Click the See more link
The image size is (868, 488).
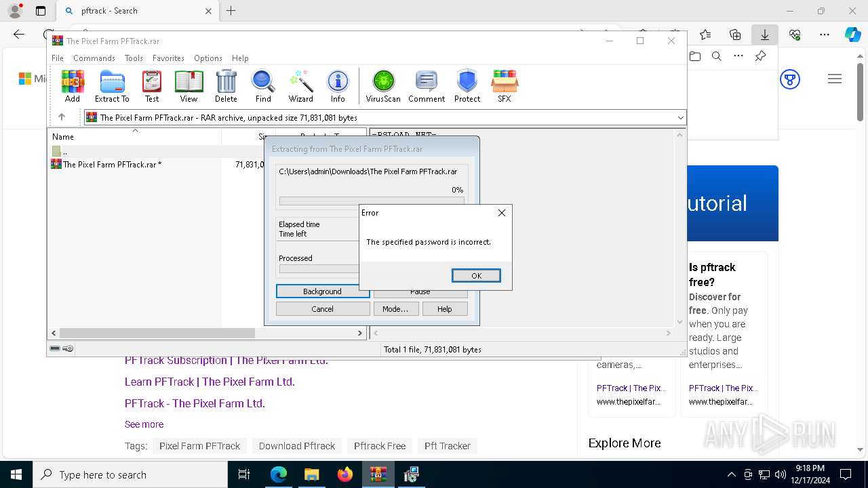point(144,424)
